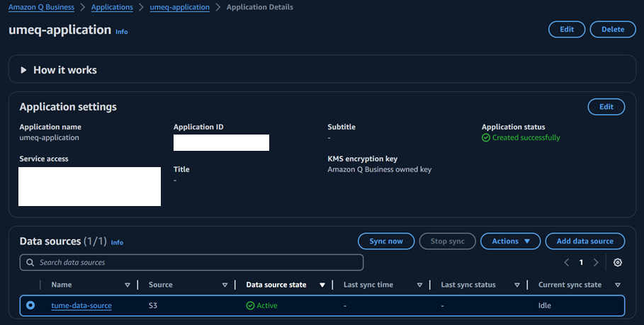The width and height of the screenshot is (644, 325).
Task: Click the Idle sync state cell
Action: [545, 306]
